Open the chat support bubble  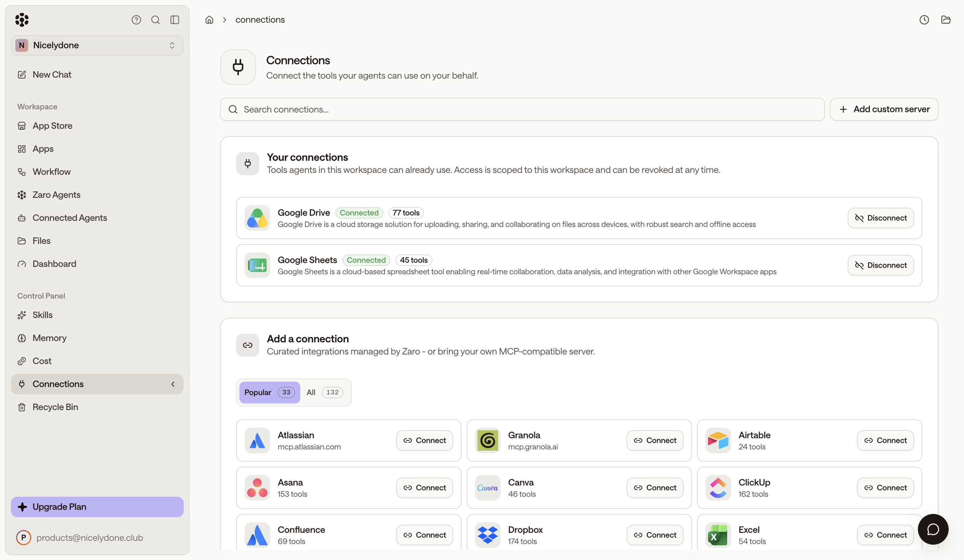click(933, 529)
